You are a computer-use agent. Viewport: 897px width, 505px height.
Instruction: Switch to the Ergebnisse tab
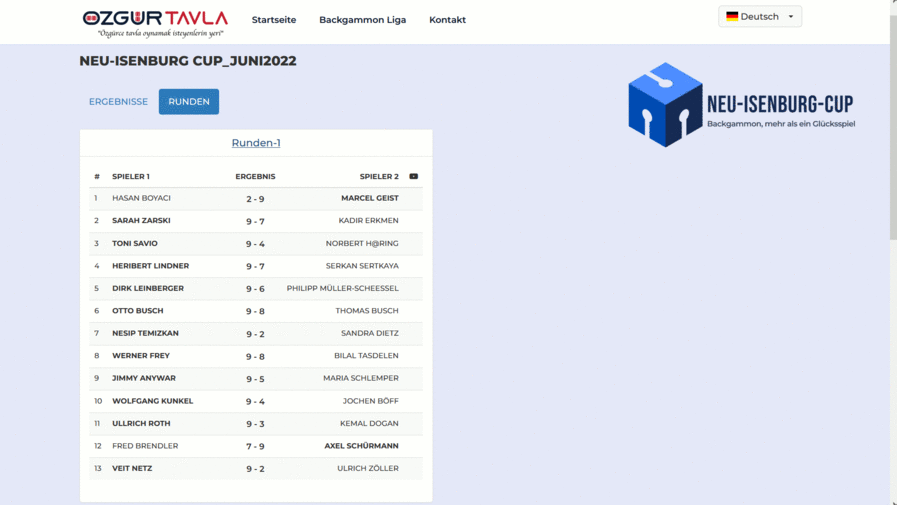(118, 102)
